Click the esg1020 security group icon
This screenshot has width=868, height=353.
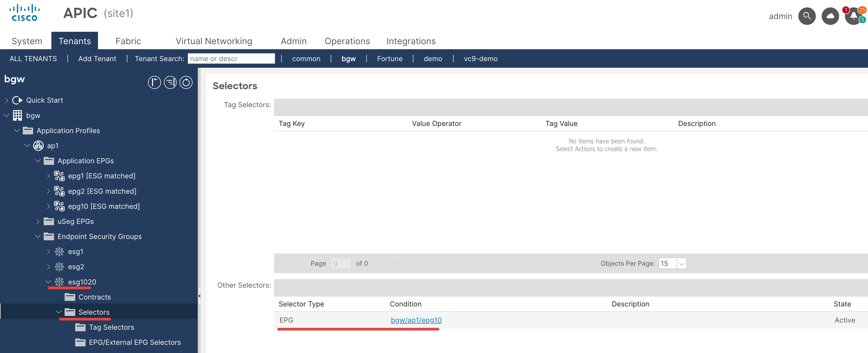coord(59,282)
